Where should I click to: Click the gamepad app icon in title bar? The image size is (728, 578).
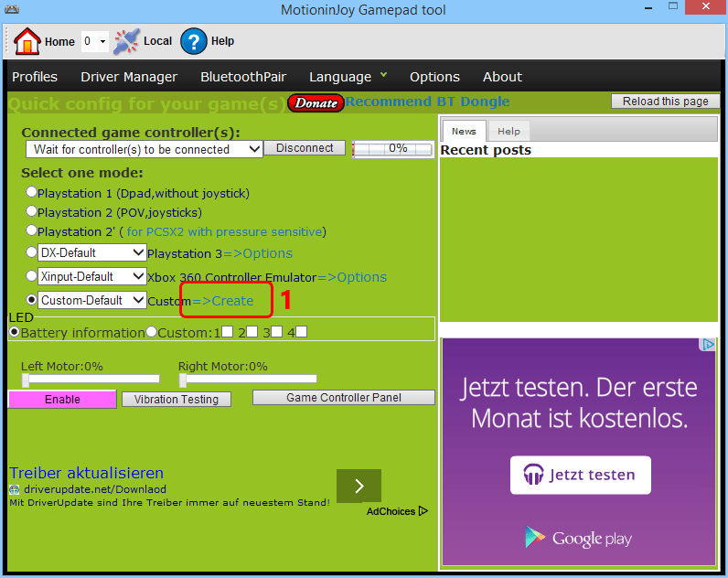(12, 9)
